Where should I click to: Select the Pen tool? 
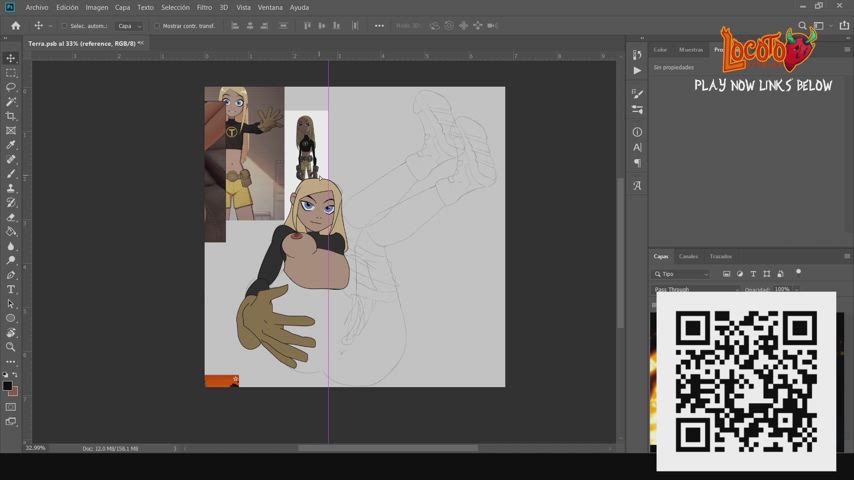(10, 275)
